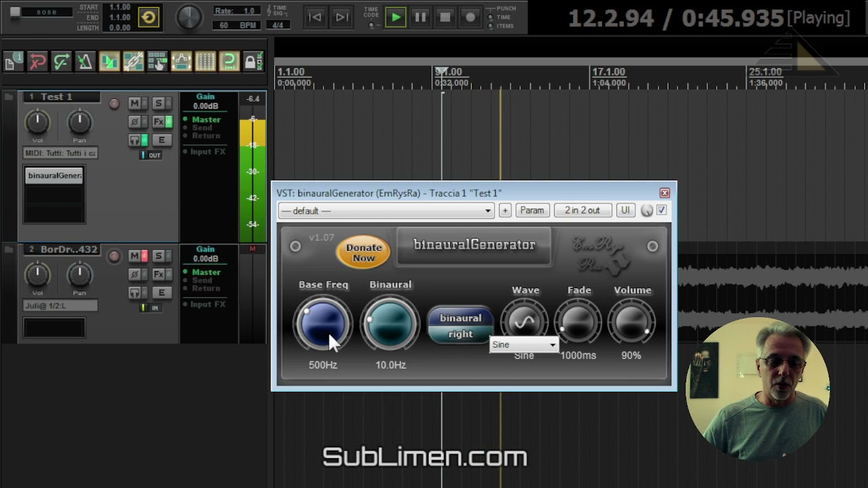Screen dimensions: 868x488
Task: Click the red undo arrow icon
Action: [x=37, y=62]
